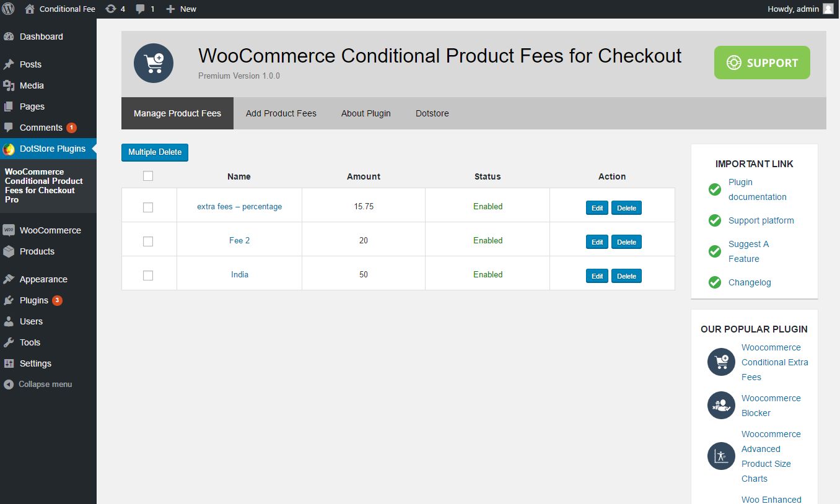Expand the New content menu
840x504 pixels.
point(182,9)
